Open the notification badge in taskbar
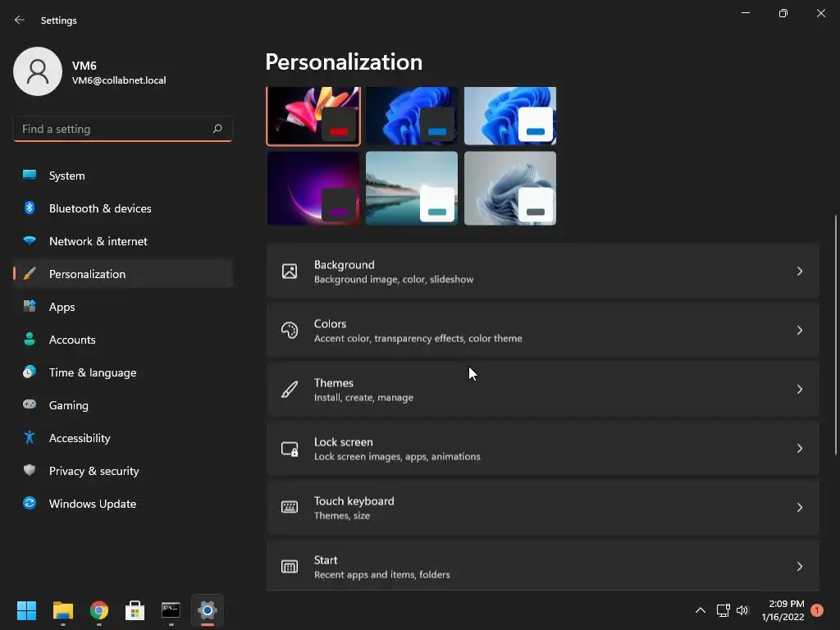 [817, 610]
